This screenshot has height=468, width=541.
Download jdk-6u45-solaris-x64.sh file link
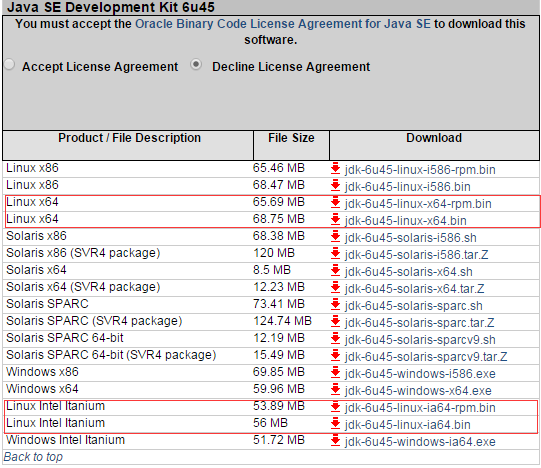pos(408,272)
